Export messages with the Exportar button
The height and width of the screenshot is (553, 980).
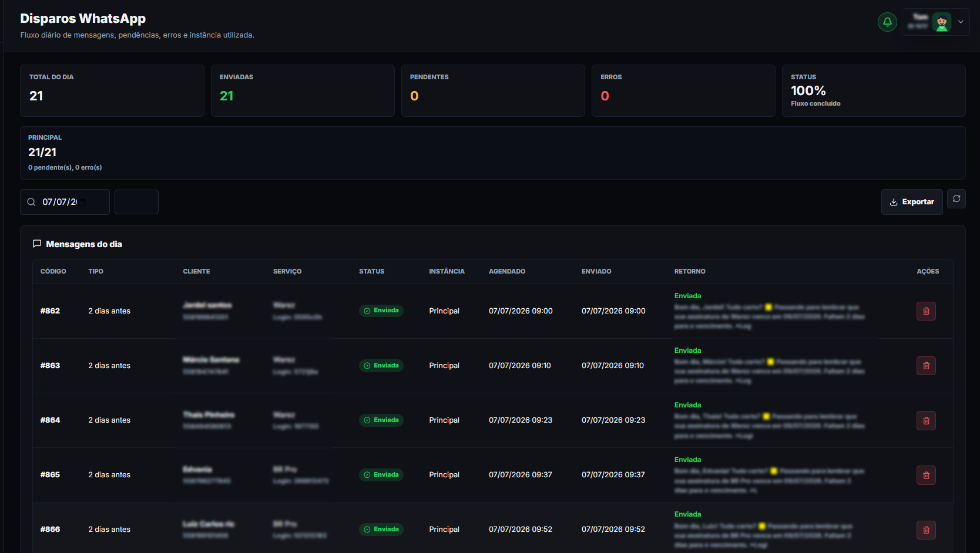(x=912, y=202)
